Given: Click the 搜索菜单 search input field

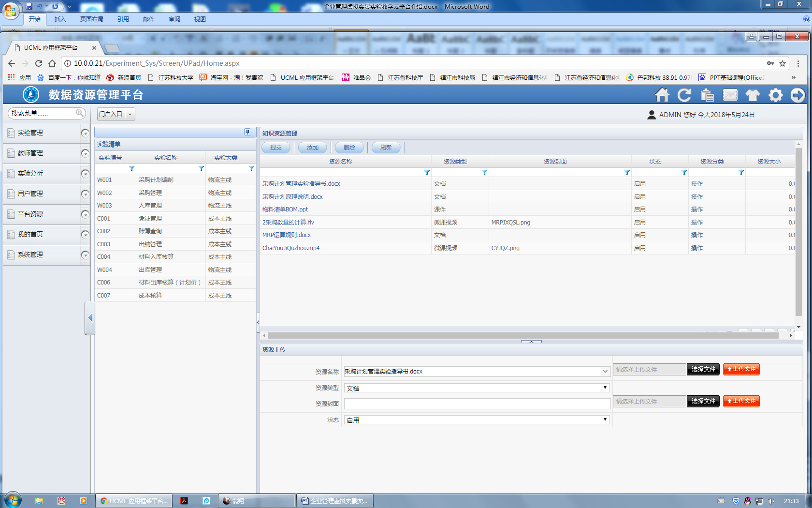Looking at the screenshot, I should (x=43, y=113).
